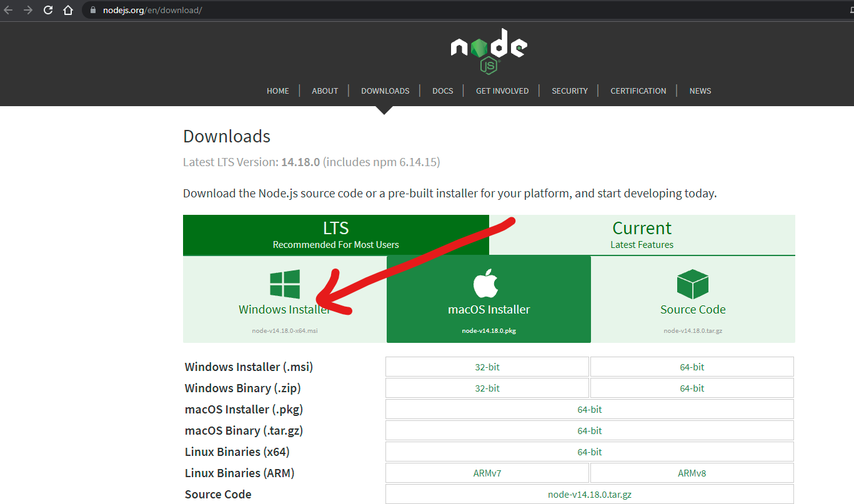Click the macOS Installer label
This screenshot has height=504, width=854.
click(489, 310)
